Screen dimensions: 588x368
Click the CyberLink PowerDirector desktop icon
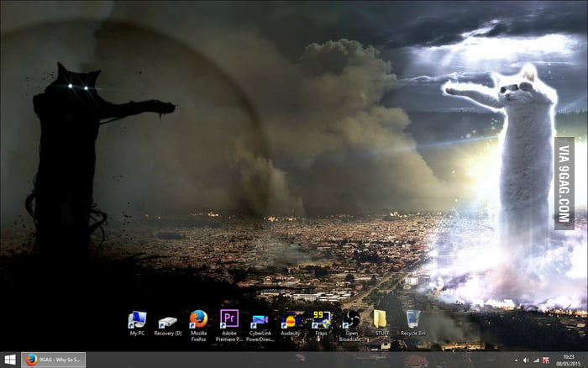click(x=260, y=320)
